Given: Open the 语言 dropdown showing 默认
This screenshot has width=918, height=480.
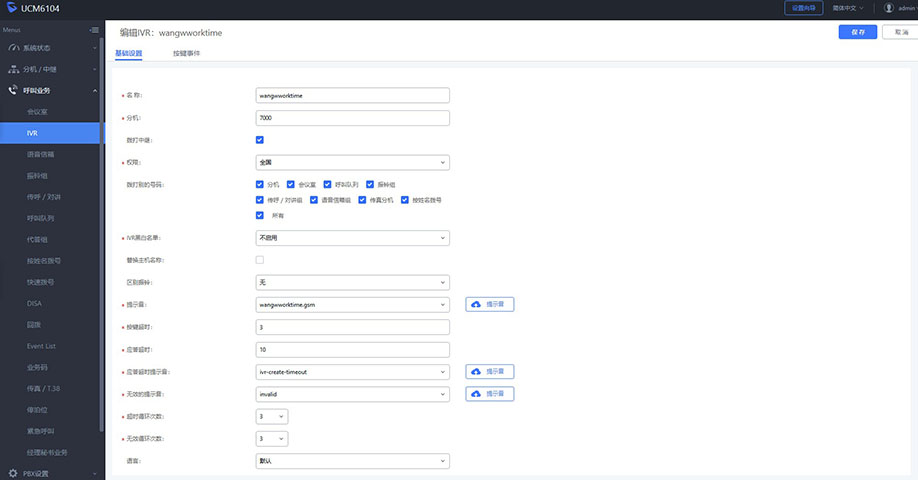Looking at the screenshot, I should pyautogui.click(x=352, y=461).
